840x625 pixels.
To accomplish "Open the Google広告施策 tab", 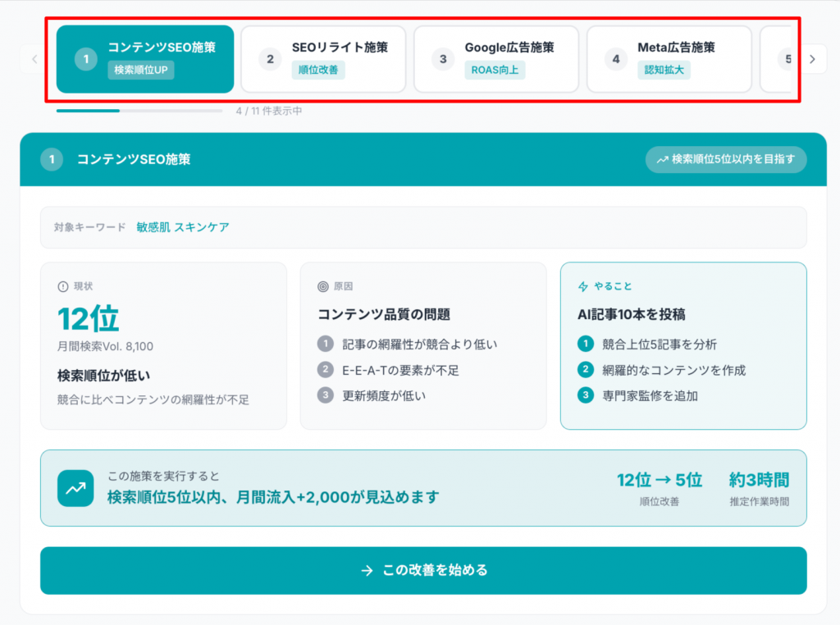I will [495, 59].
